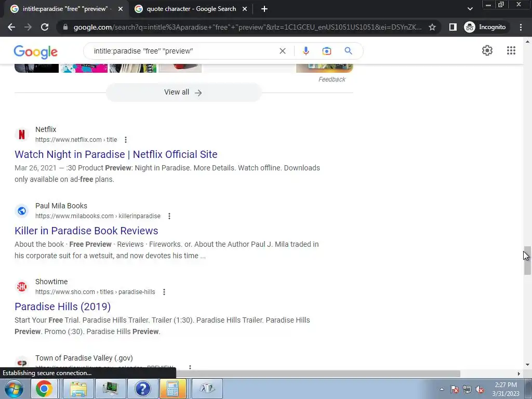Click the View all button
532x399 pixels.
point(183,92)
